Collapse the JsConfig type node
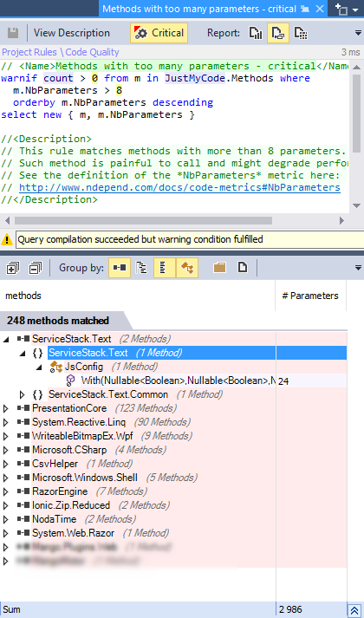This screenshot has width=364, height=618. (39, 367)
